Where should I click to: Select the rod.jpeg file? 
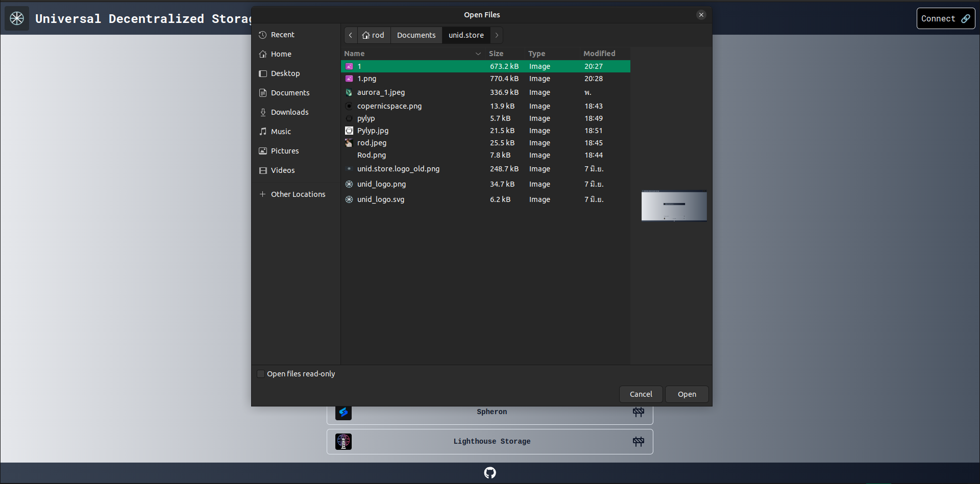485,143
